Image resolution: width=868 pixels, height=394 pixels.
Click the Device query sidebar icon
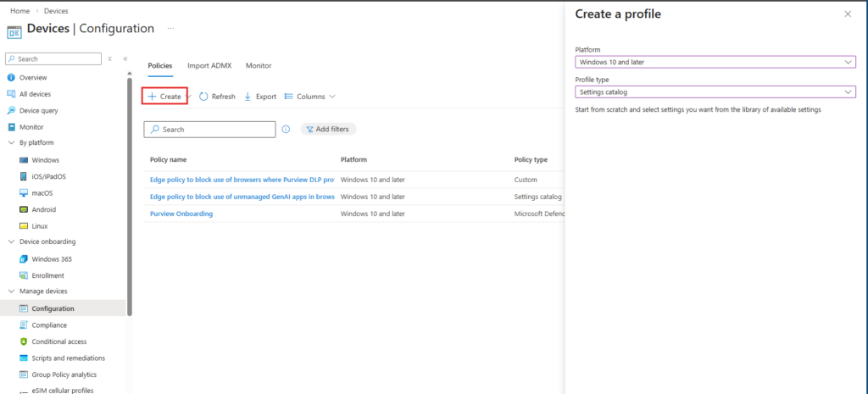tap(11, 110)
